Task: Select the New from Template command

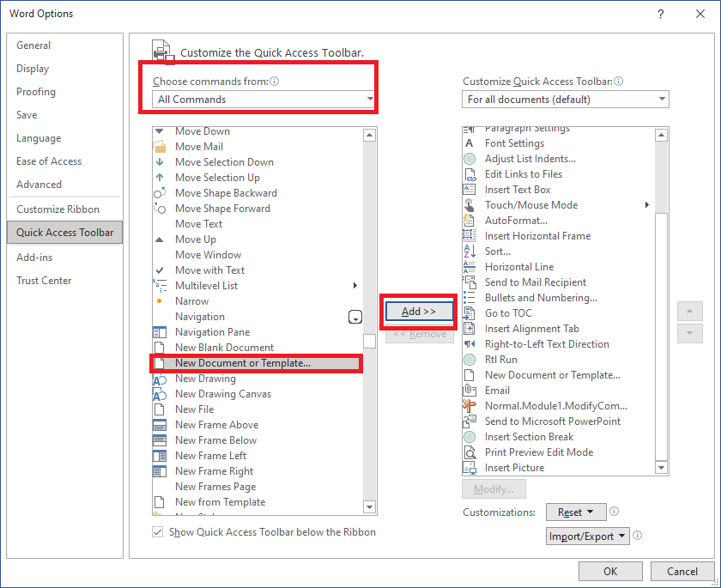Action: click(257, 502)
